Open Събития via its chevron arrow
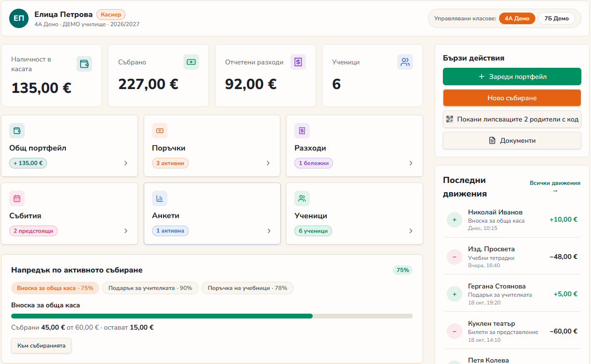Viewport: 591px width, 364px height. point(126,231)
